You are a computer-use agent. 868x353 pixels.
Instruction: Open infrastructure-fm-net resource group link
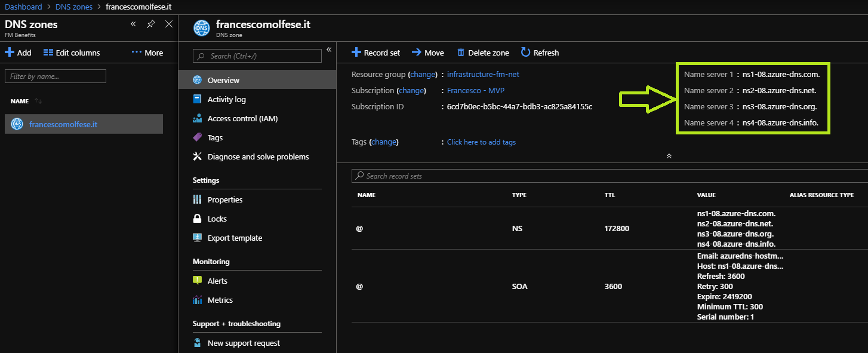pyautogui.click(x=484, y=75)
